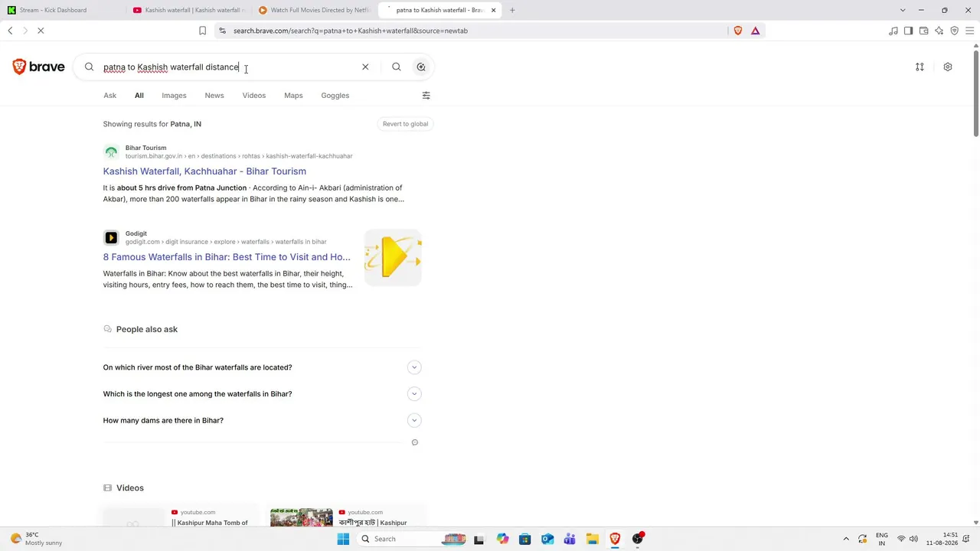Go back to the previous page
This screenshot has width=980, height=551.
pos(10,31)
